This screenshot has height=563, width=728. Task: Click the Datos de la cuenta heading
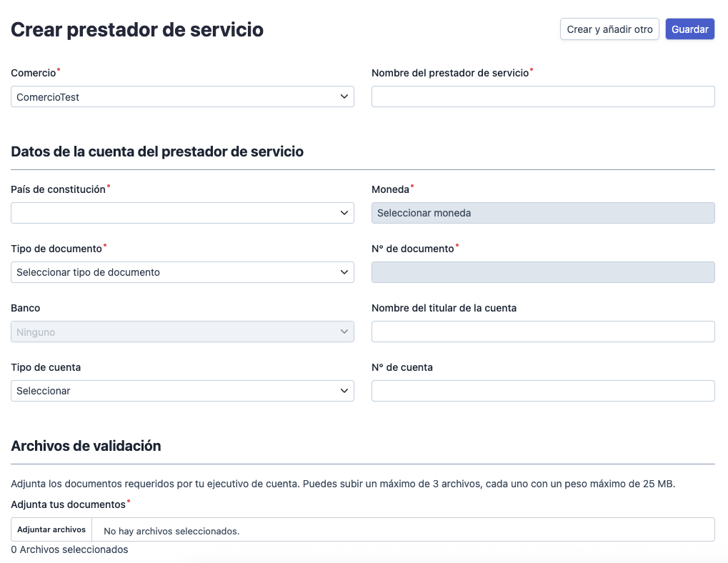[156, 151]
